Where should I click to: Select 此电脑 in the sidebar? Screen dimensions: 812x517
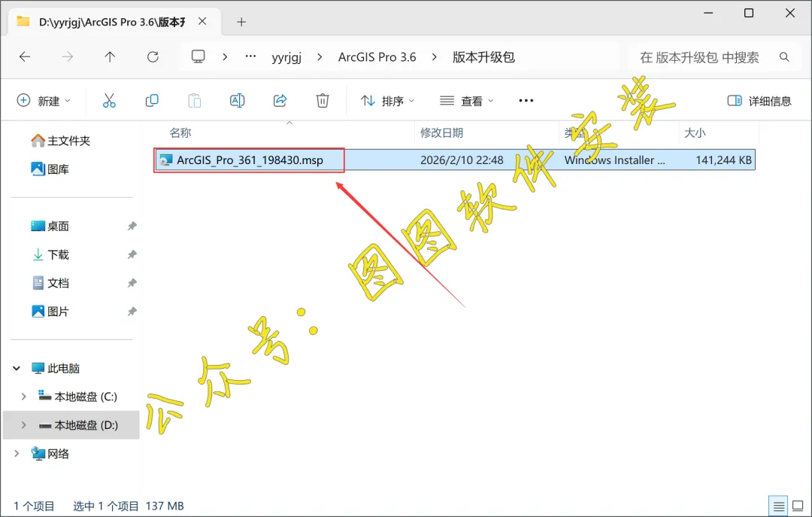point(56,368)
